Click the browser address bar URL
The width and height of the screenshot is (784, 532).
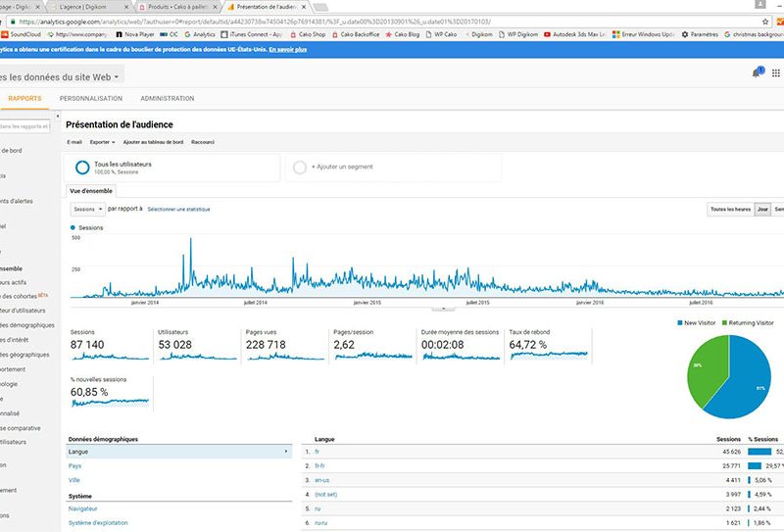click(x=255, y=22)
